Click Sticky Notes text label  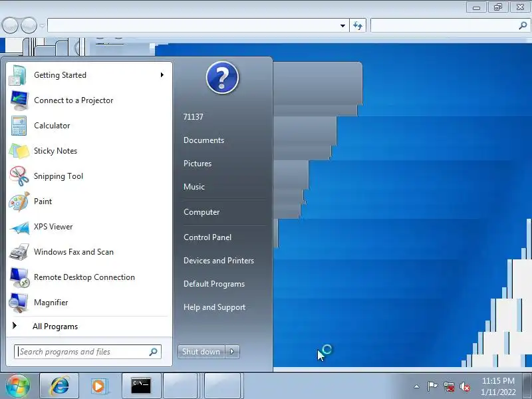[56, 151]
